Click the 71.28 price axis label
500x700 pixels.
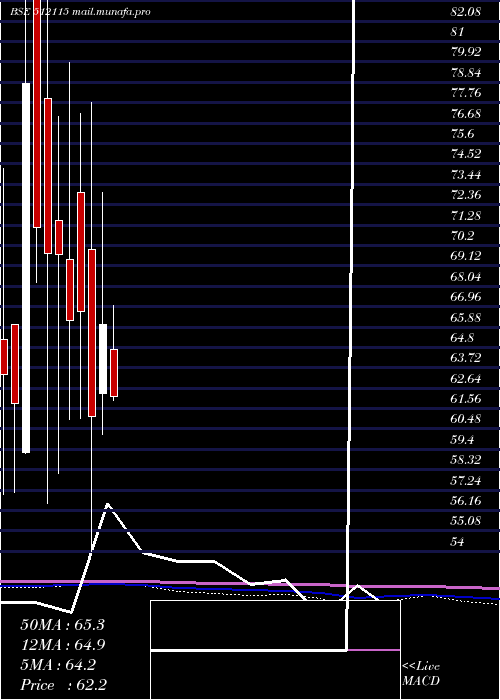coord(466,216)
